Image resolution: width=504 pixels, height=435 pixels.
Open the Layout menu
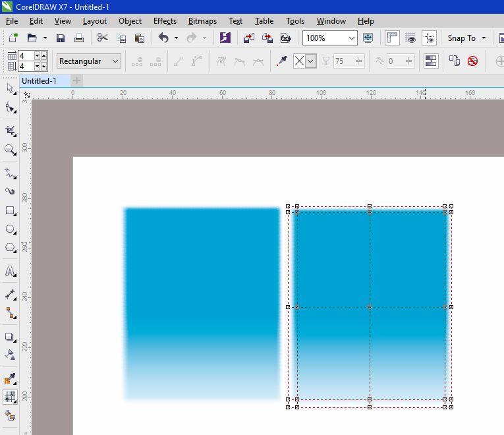pos(94,21)
